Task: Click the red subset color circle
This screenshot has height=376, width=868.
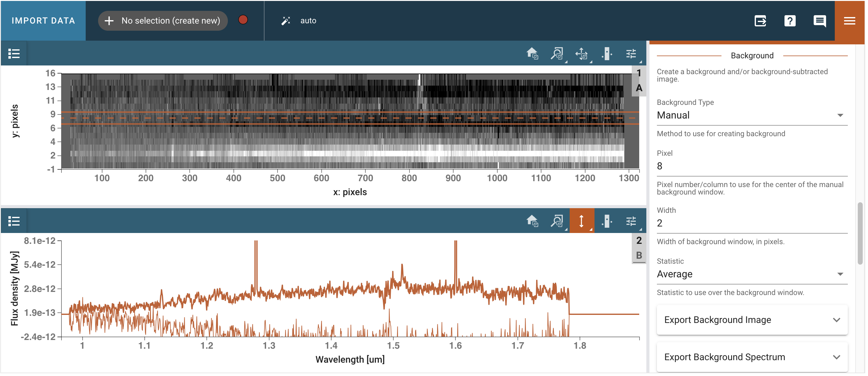Action: tap(243, 20)
